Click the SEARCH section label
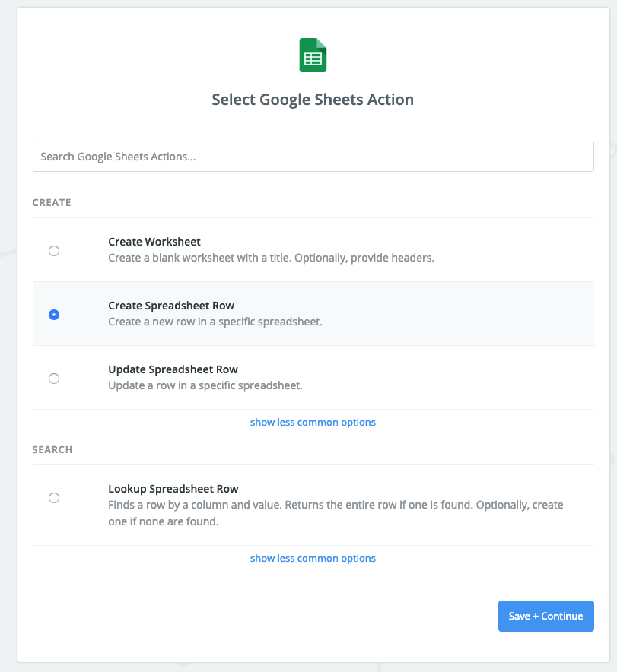Screen dimensions: 617x672 [x=52, y=449]
